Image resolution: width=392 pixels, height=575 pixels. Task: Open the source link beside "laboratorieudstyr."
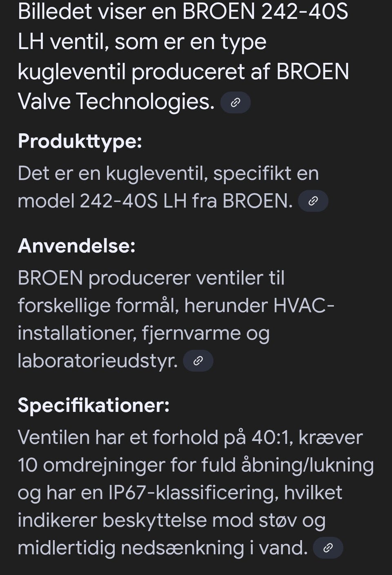pos(198,361)
